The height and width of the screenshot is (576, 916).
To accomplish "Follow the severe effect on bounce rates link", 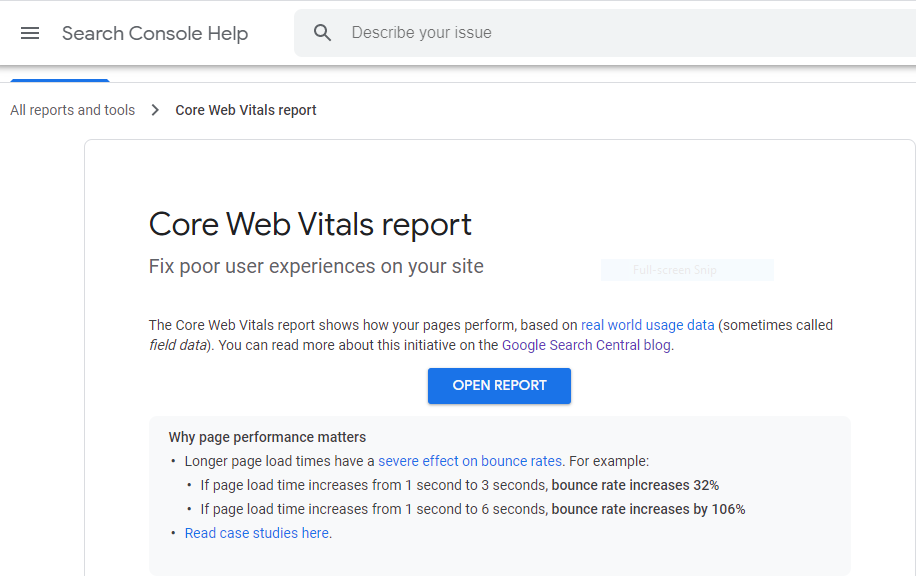I will coord(470,461).
